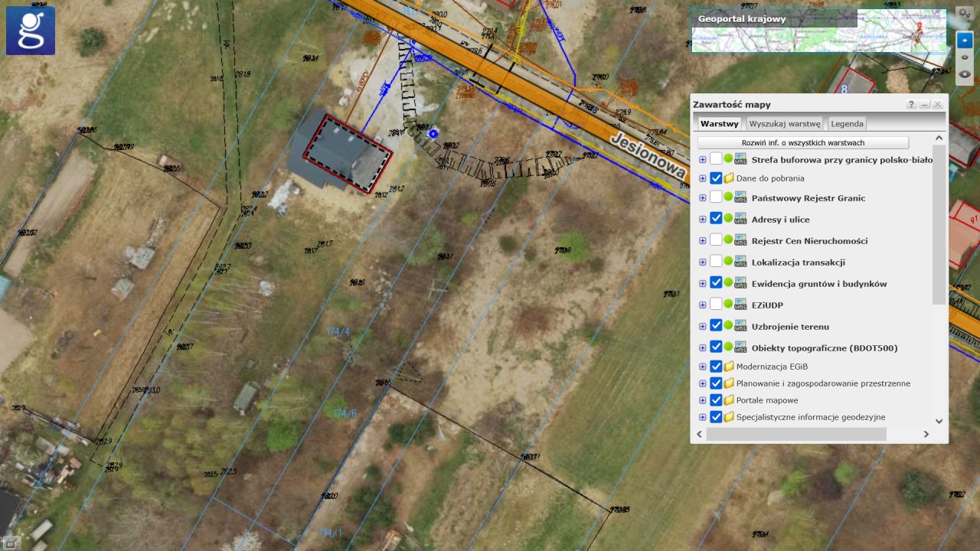Viewport: 980px width, 551px height.
Task: Click the layer list scroll-up arrow
Action: (939, 139)
